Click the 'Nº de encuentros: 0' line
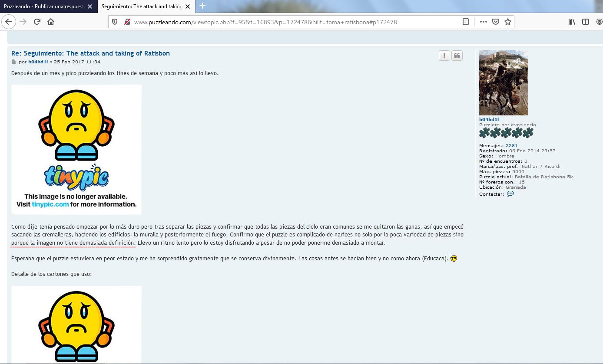The image size is (603, 364). pos(503,161)
